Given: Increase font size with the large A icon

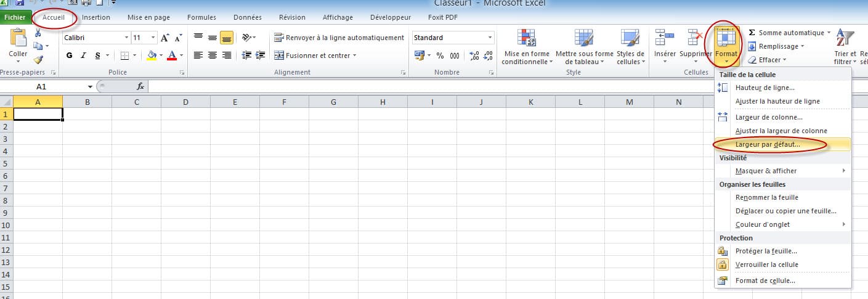Looking at the screenshot, I should coord(164,38).
